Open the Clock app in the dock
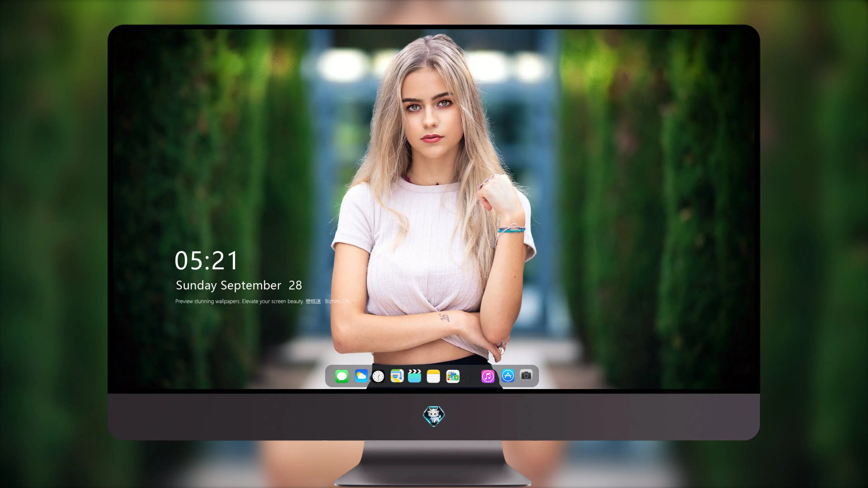 (x=378, y=376)
